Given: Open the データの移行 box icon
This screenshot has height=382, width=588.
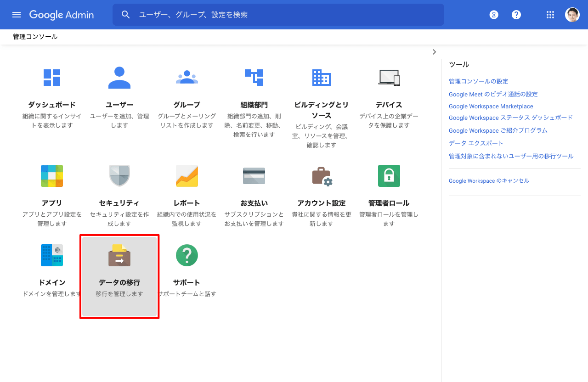Looking at the screenshot, I should (x=119, y=255).
